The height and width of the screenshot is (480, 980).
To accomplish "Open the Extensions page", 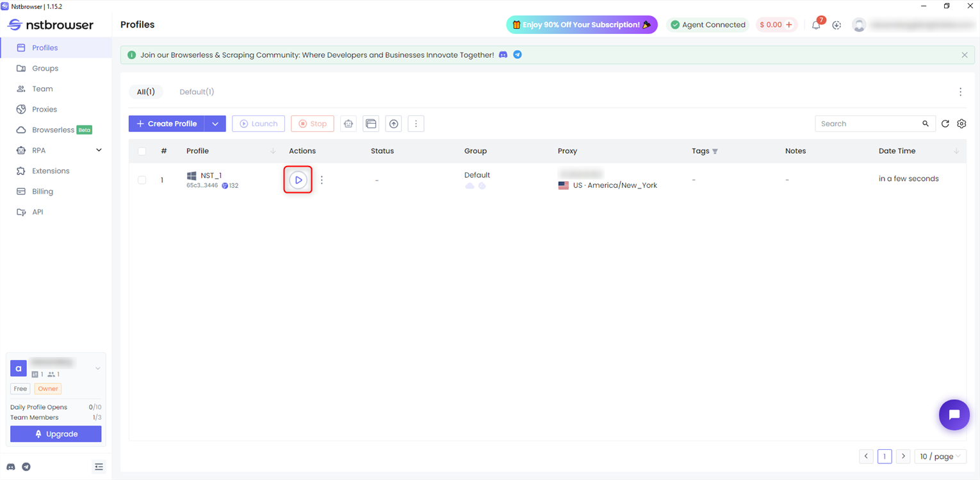I will click(x=56, y=170).
